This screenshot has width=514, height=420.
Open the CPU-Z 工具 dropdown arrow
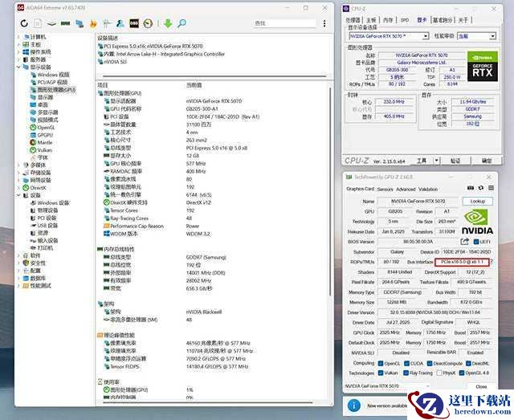tap(437, 161)
